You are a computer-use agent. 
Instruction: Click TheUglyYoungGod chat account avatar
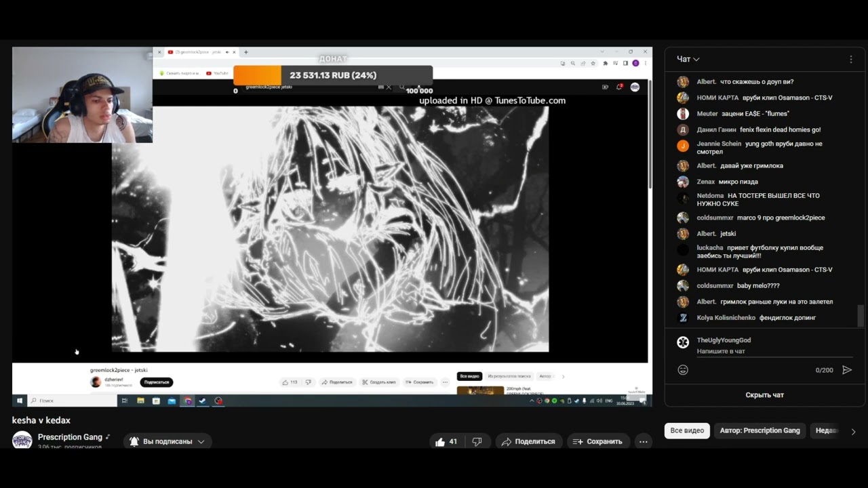(683, 342)
